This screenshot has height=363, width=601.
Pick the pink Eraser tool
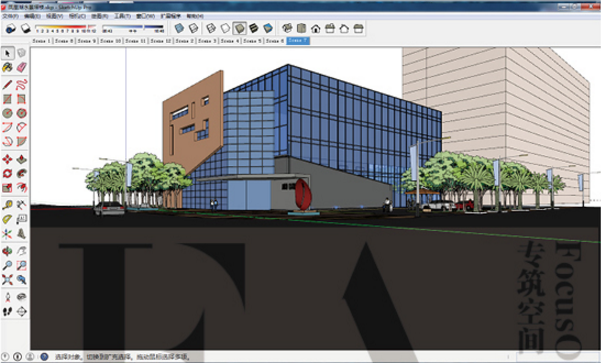[x=21, y=67]
